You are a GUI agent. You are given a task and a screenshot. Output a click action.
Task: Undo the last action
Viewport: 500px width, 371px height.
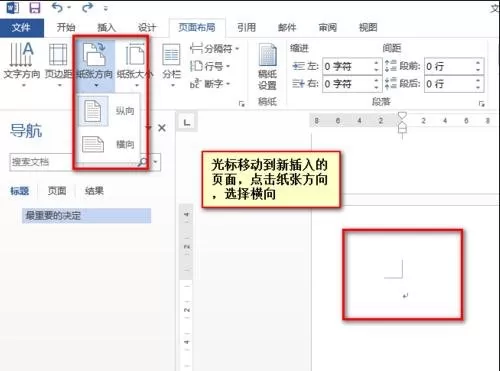point(58,7)
